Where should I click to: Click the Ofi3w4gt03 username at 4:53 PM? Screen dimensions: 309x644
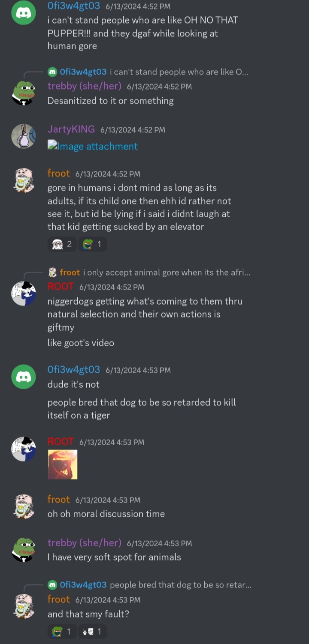[74, 370]
